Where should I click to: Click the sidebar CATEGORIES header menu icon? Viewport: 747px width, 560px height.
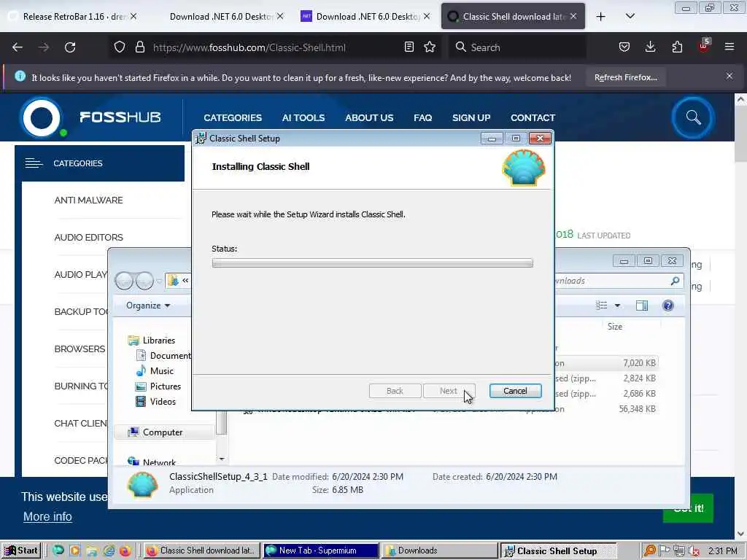(34, 163)
